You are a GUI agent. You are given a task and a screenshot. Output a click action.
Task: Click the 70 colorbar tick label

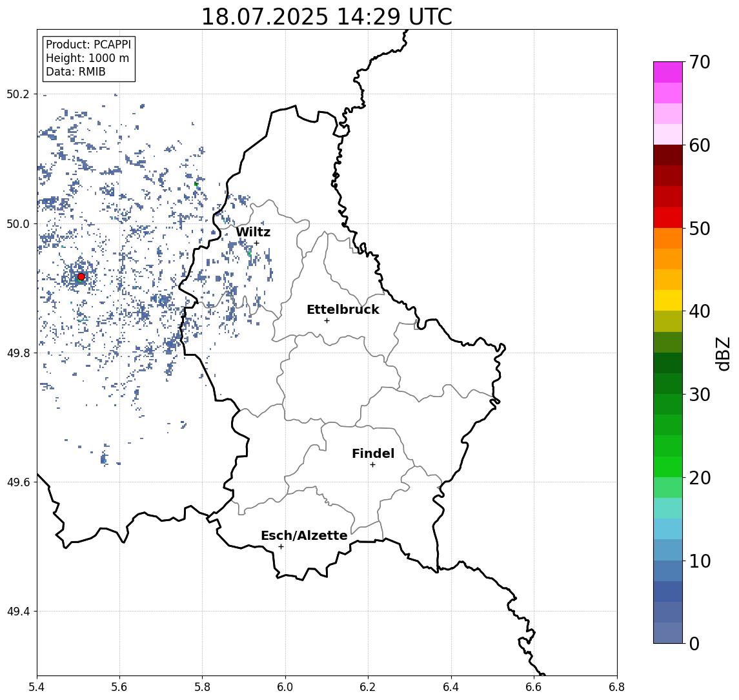click(699, 62)
